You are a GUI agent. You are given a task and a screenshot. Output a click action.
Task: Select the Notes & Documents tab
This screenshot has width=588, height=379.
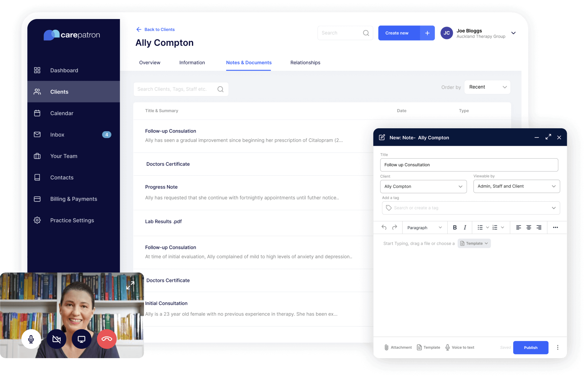click(x=249, y=63)
